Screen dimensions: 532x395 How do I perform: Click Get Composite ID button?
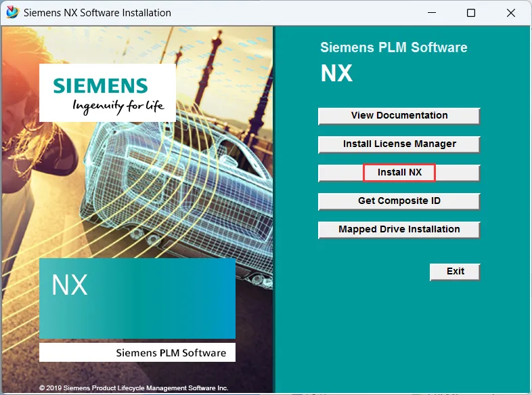(x=399, y=201)
